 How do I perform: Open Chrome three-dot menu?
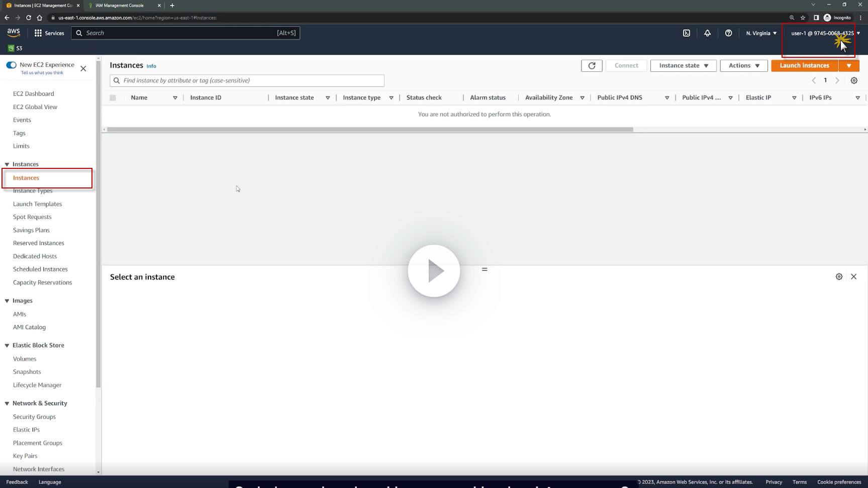coord(860,18)
